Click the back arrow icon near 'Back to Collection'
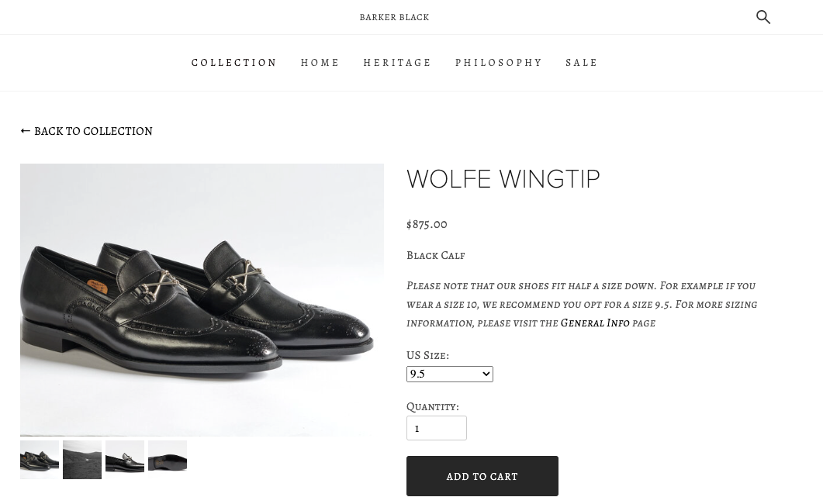 pos(26,130)
